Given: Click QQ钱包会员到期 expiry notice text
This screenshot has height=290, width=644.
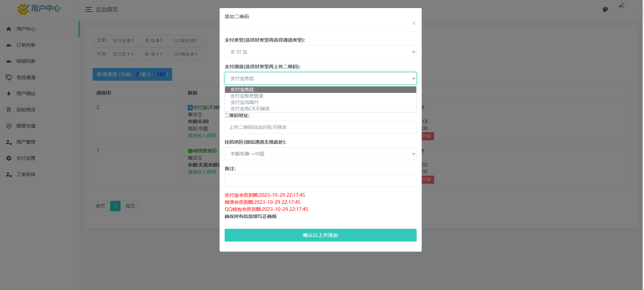Looking at the screenshot, I should [266, 209].
